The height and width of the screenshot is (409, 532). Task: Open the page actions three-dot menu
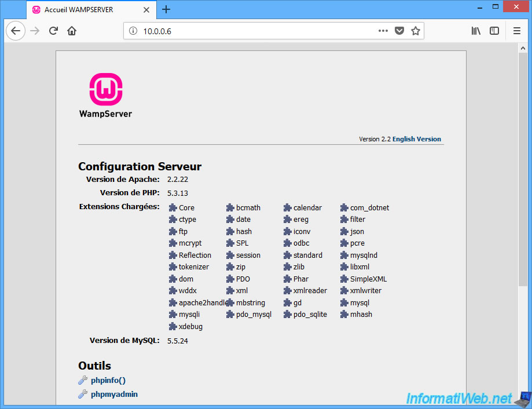pyautogui.click(x=383, y=31)
